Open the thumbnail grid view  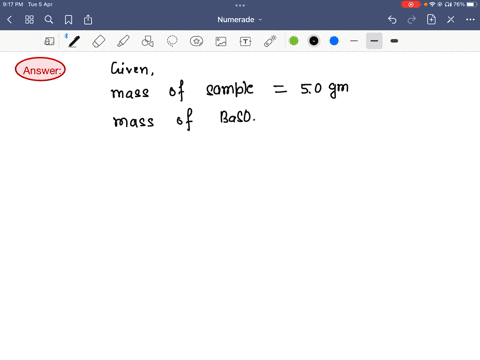tap(29, 20)
